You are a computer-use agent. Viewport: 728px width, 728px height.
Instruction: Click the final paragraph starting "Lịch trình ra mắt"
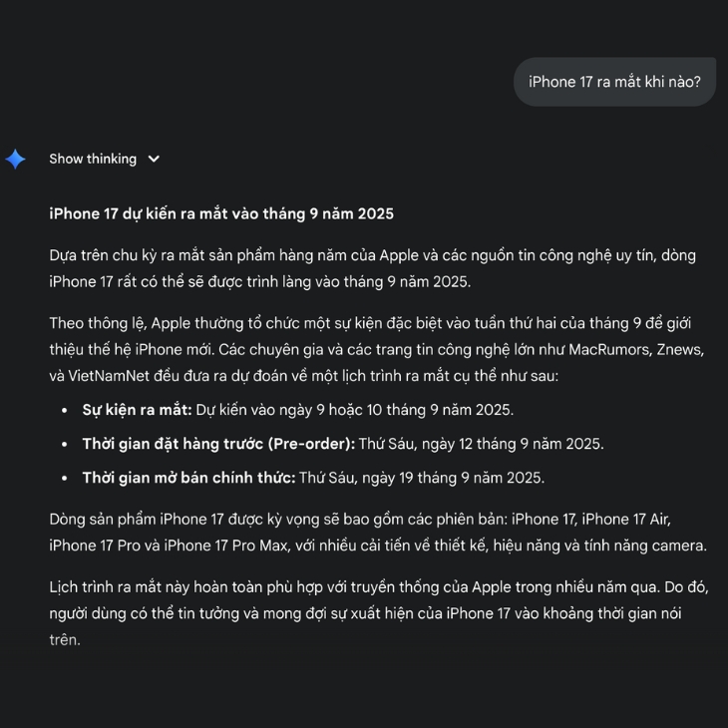(x=365, y=612)
